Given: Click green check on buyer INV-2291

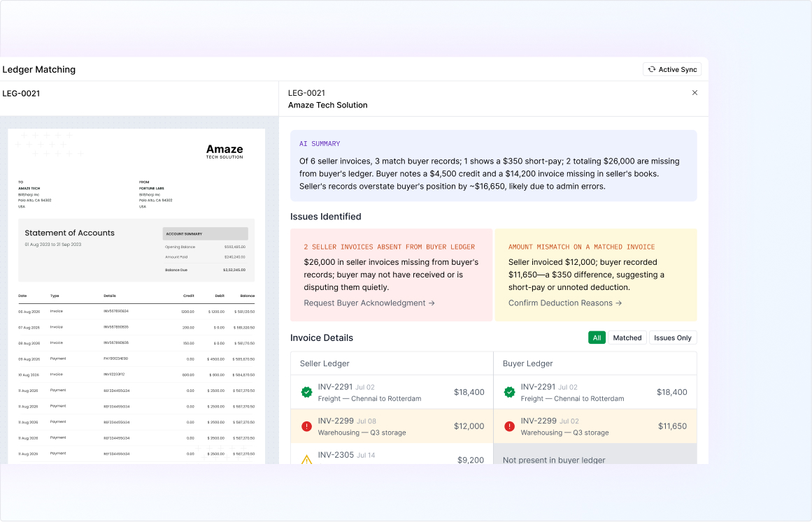Looking at the screenshot, I should pos(510,392).
